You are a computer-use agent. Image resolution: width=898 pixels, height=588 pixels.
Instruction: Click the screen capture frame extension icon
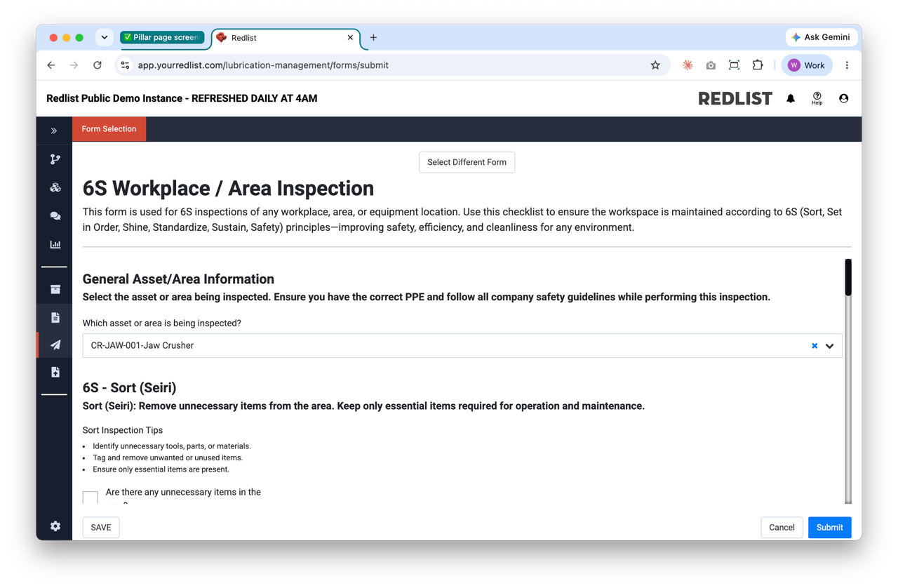pyautogui.click(x=734, y=65)
